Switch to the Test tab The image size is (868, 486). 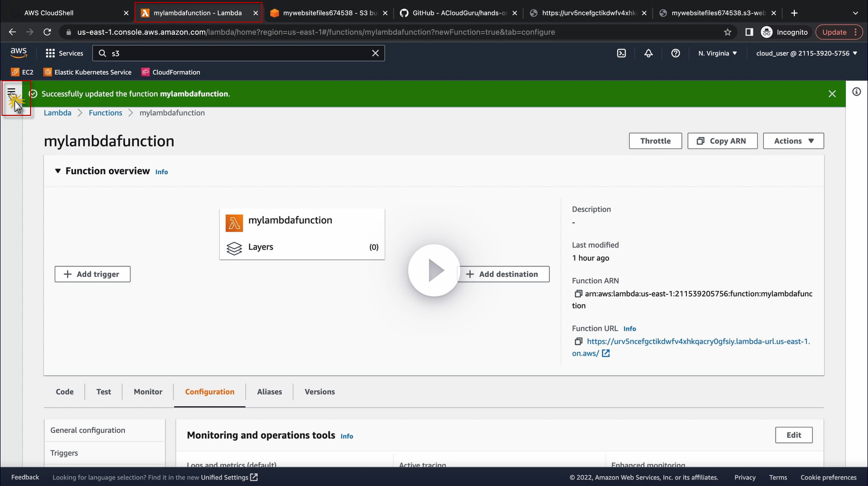tap(104, 392)
